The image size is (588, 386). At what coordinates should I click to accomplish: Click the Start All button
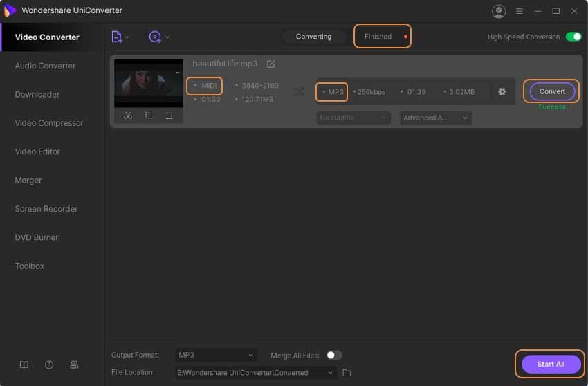coord(551,364)
